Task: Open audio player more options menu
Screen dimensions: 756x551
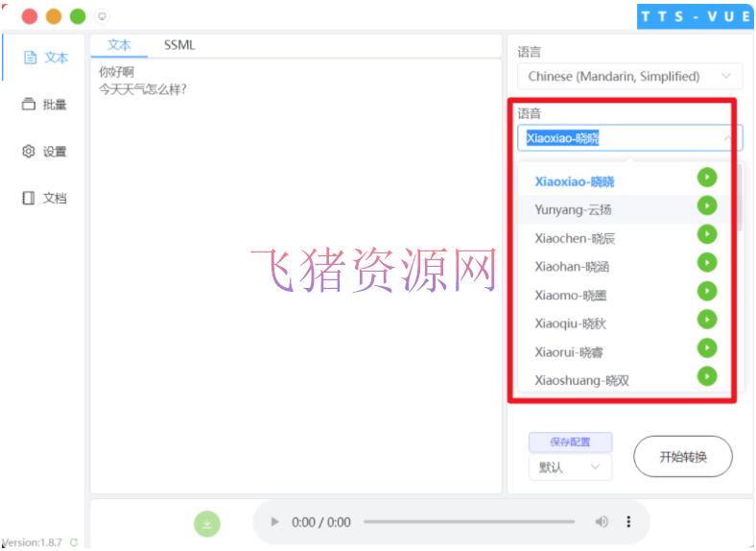Action: (x=628, y=522)
